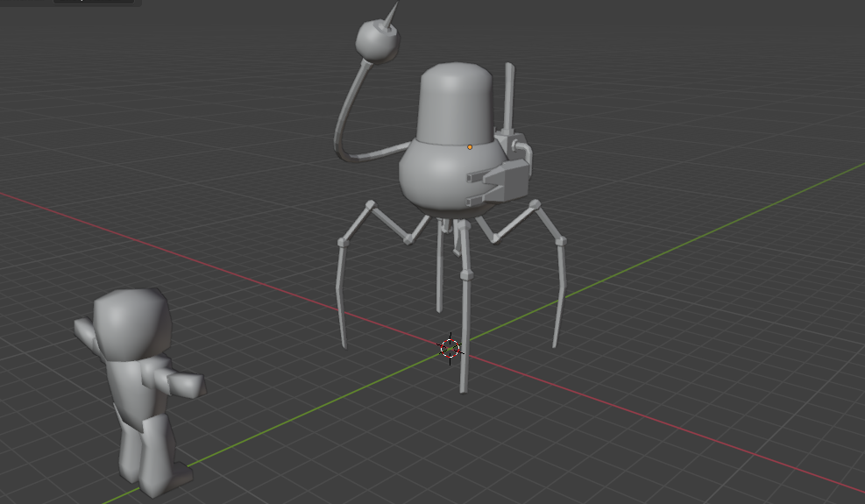Select the side-mounted gun block on the robot

[498, 182]
